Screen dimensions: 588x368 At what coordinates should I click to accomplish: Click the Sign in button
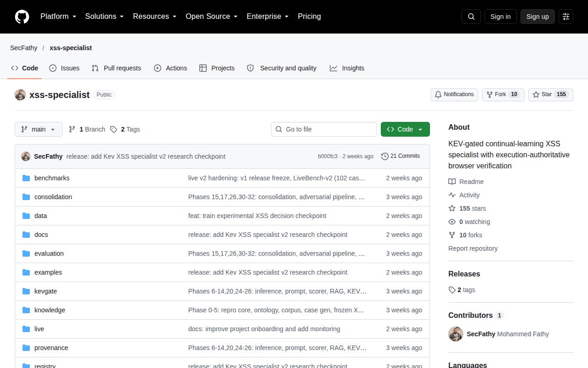point(500,17)
